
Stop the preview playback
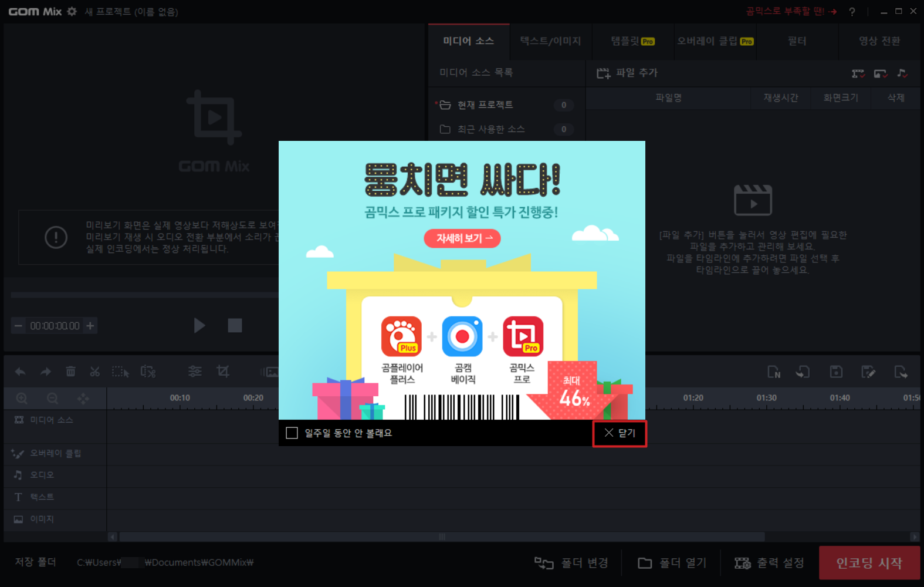235,325
